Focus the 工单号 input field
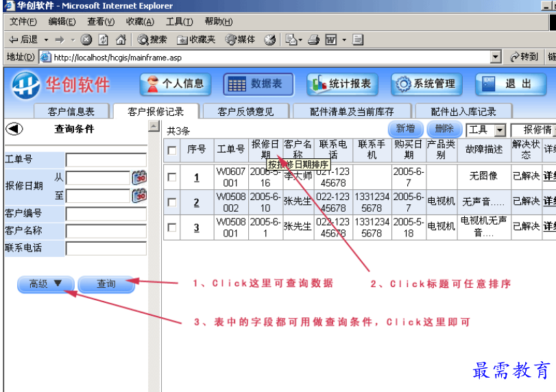556x392 pixels. coord(106,160)
